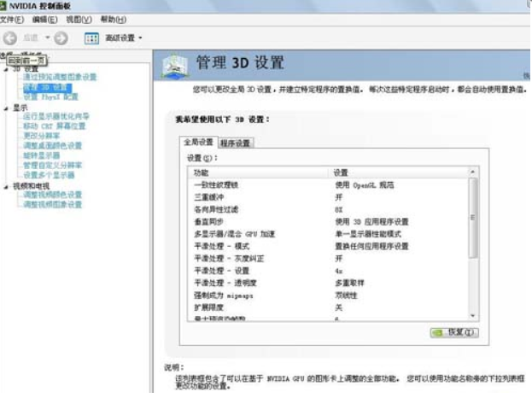Select 管理 3D 设置 in the tree
This screenshot has width=532, height=398.
click(x=47, y=87)
